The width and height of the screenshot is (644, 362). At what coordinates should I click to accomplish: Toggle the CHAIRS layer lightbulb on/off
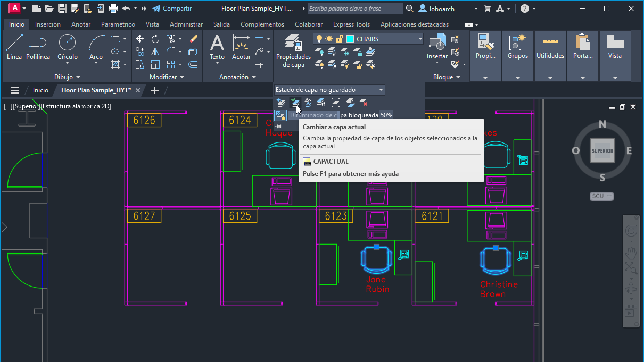pos(319,39)
